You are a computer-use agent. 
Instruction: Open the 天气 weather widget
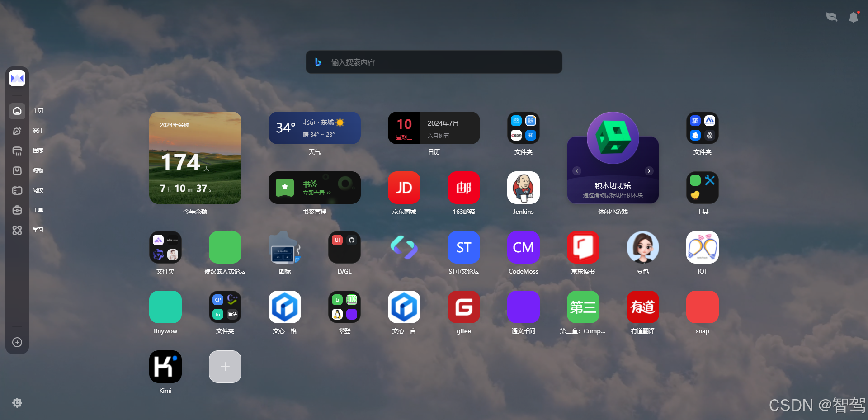[x=315, y=128]
